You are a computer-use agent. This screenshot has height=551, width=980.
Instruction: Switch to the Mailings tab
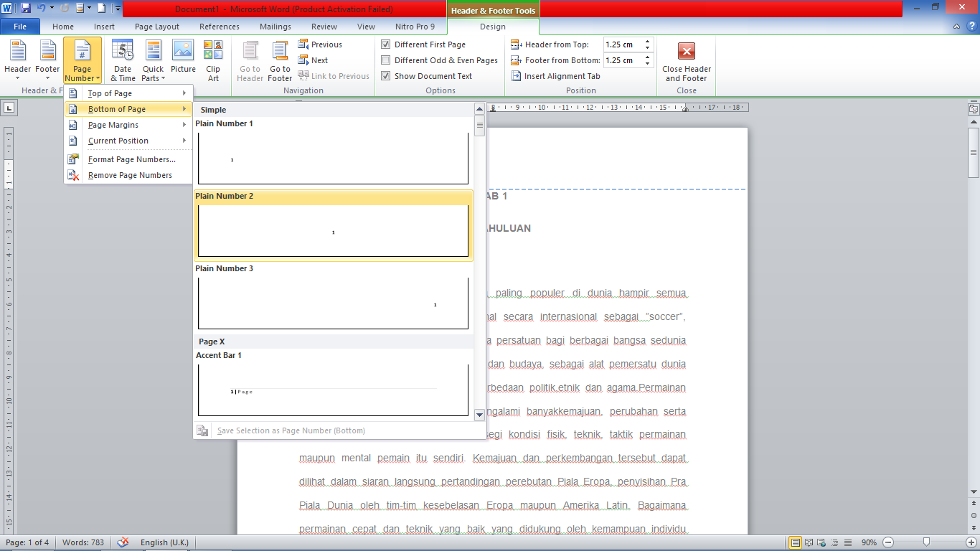pos(275,27)
